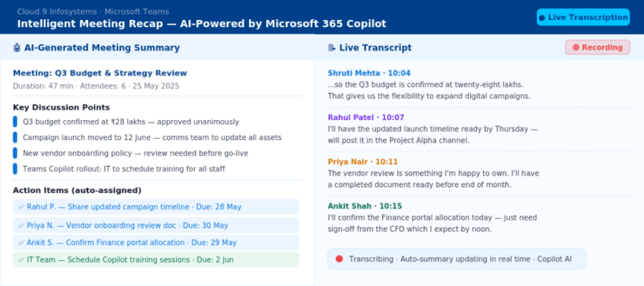Click the Live Transcript document icon
The height and width of the screenshot is (286, 644).
click(331, 48)
